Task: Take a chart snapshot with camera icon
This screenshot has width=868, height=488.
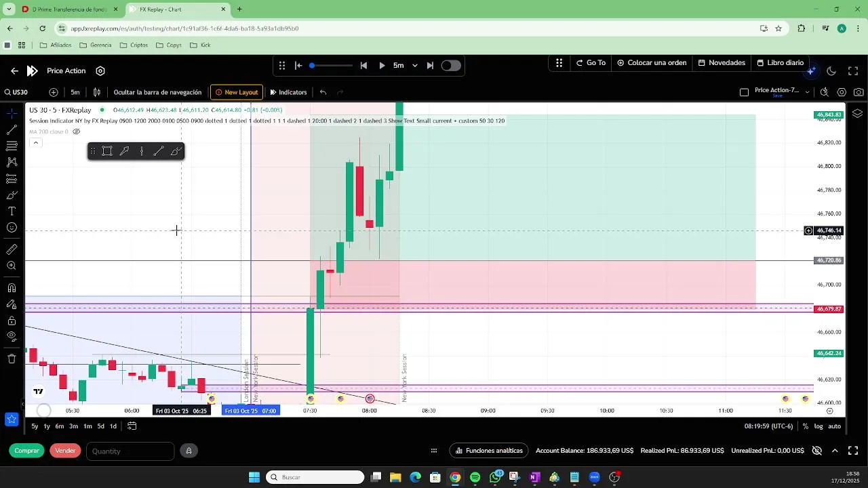Action: [x=859, y=92]
